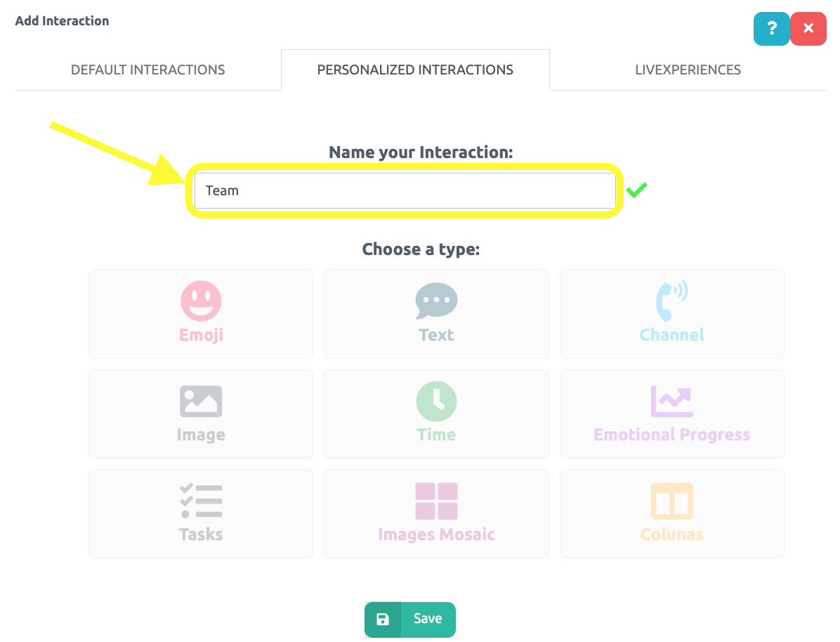Dismiss the dialog with the red X
The image size is (840, 642).
coord(808,29)
